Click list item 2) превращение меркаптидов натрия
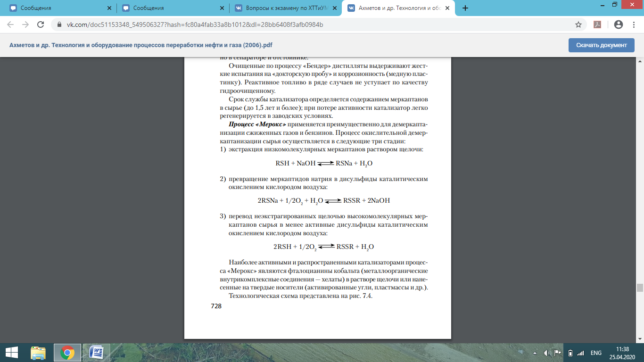Screen dimensions: 644x362 click(324, 183)
